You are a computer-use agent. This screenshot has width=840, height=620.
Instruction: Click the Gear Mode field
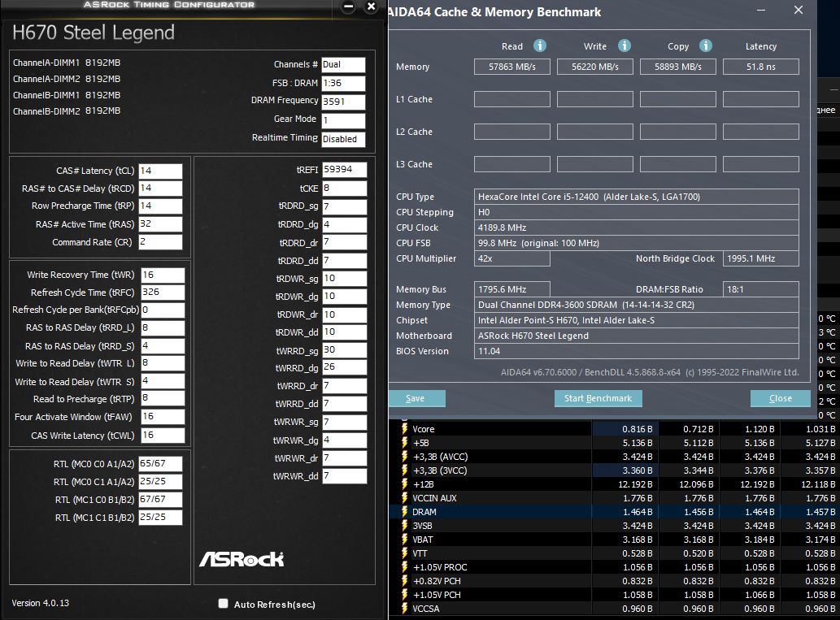(343, 120)
